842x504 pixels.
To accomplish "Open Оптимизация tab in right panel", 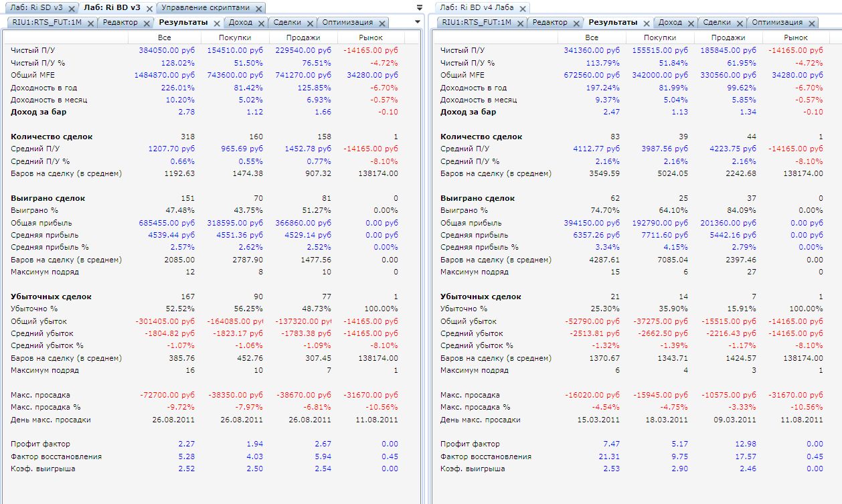I will coord(776,22).
